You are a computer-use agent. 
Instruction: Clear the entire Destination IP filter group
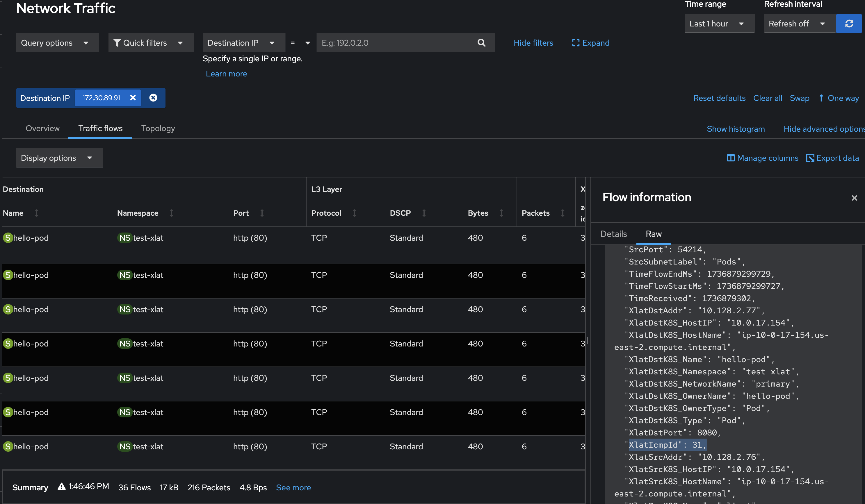click(153, 98)
